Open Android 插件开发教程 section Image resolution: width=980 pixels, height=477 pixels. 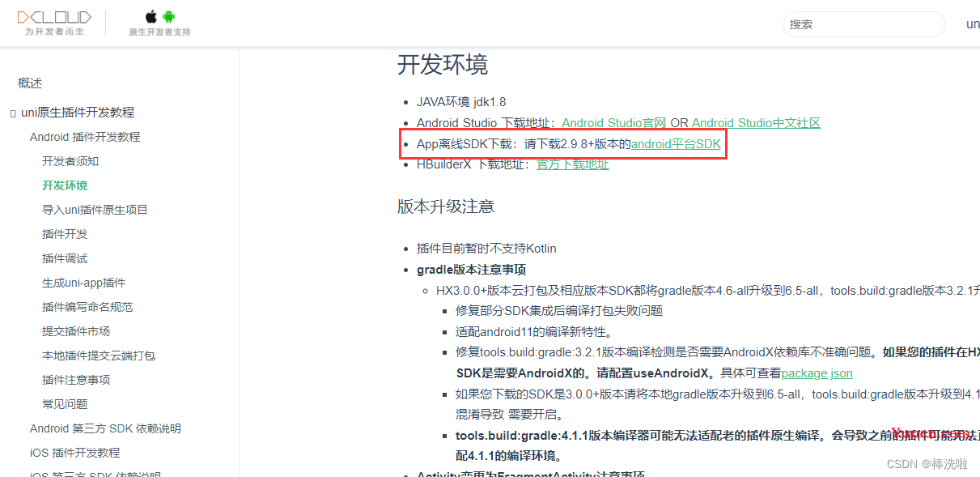85,137
